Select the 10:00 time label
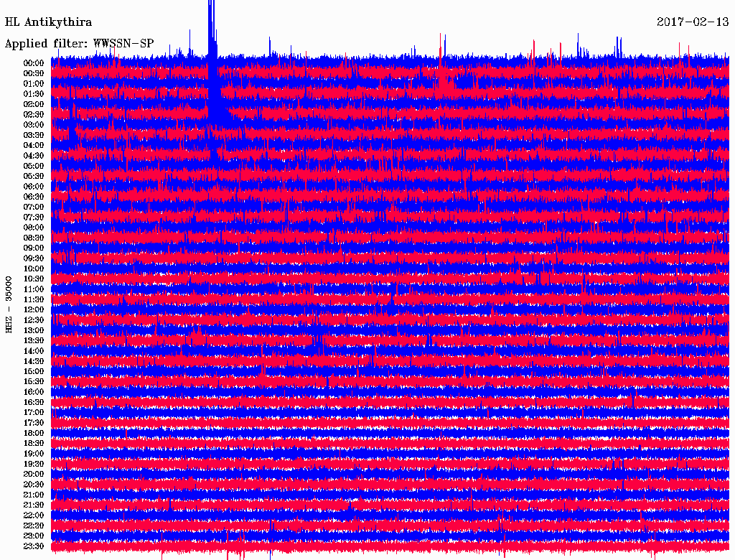The width and height of the screenshot is (735, 560). tap(34, 269)
